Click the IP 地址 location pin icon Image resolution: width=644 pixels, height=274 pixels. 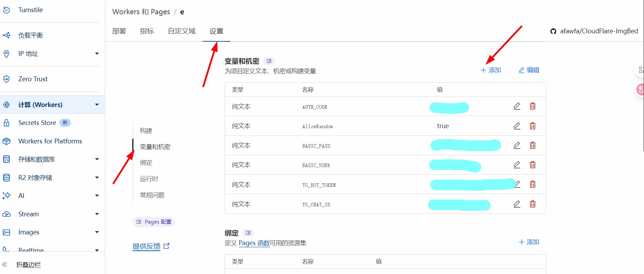pos(6,54)
